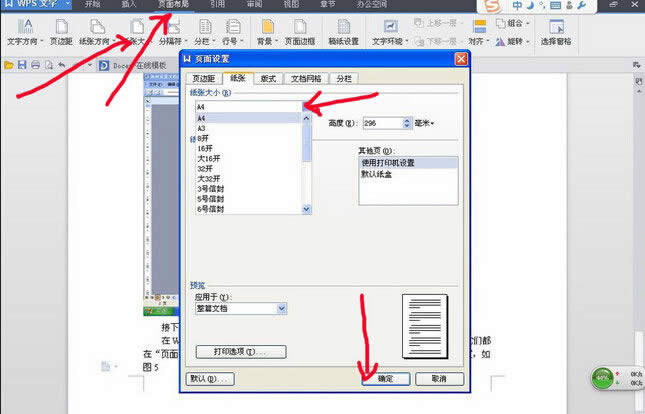This screenshot has height=414, width=645.
Task: Close the 页面设置 dialog
Action: 461,59
